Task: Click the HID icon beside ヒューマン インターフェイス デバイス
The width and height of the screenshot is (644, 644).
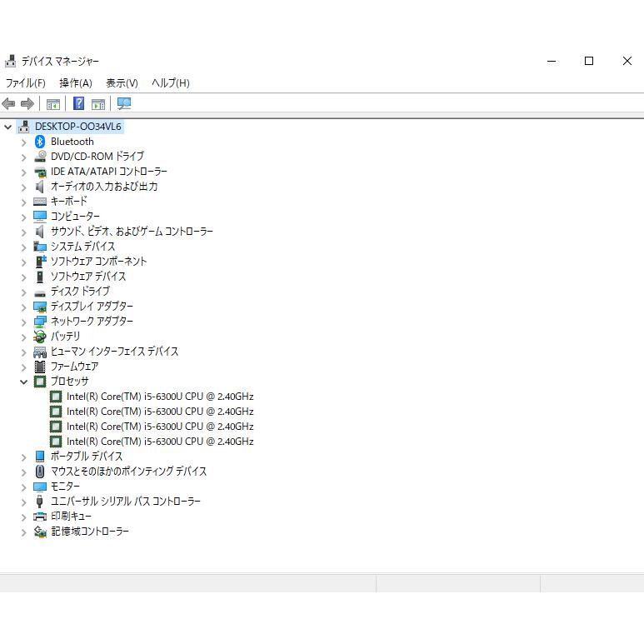Action: point(40,352)
